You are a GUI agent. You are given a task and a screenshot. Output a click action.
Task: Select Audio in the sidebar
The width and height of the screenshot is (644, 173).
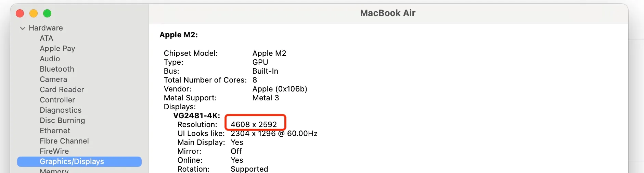[50, 59]
